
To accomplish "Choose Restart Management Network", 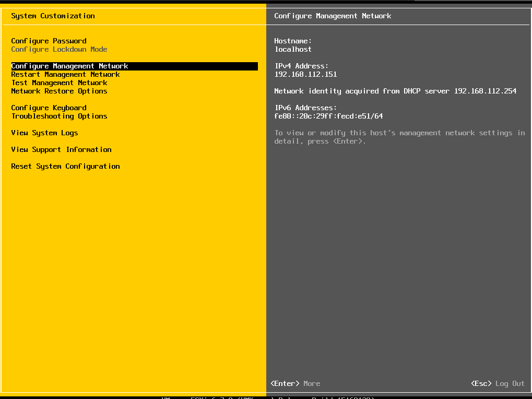I will click(x=65, y=75).
